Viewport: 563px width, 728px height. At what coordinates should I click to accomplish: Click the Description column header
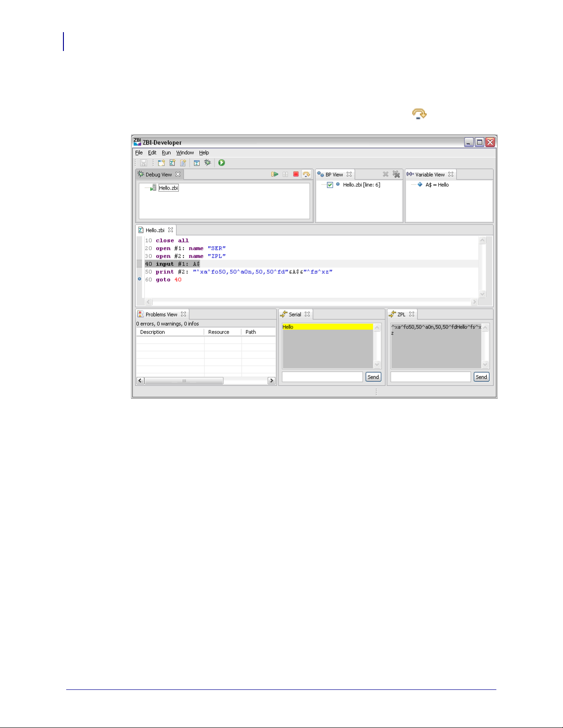point(170,332)
